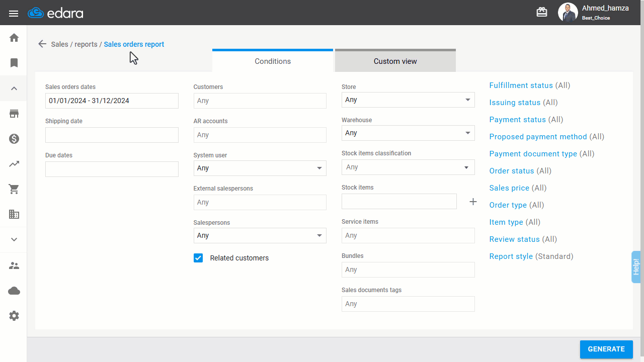Open the System user dropdown
Screen dimensions: 644x362
tap(260, 168)
